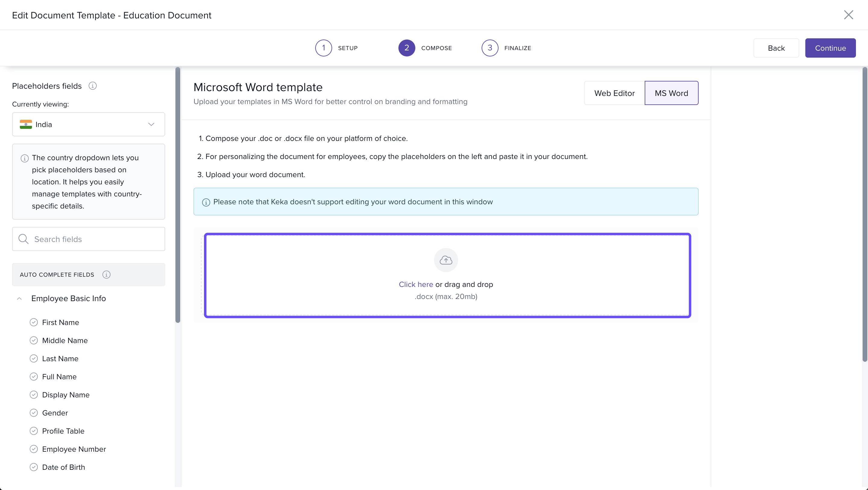Collapse the Employee Basic Info section

coord(20,298)
